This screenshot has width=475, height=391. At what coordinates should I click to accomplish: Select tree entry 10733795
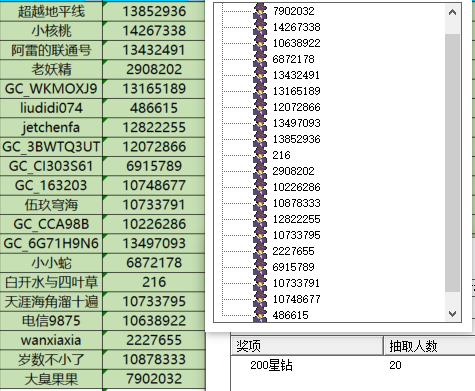coord(296,235)
